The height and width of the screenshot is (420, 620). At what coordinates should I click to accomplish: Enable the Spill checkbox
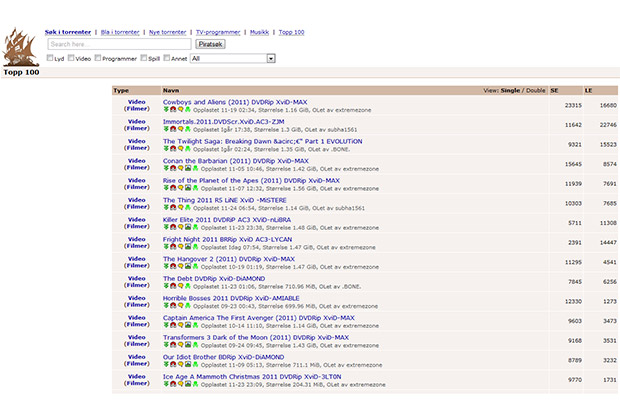144,58
